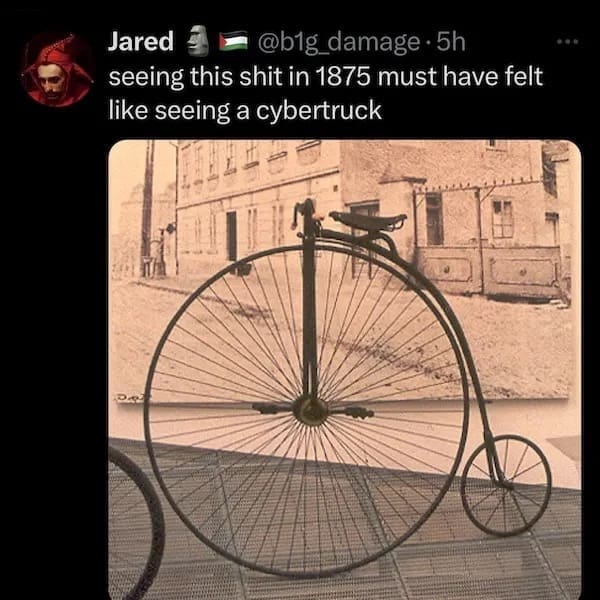Click the bicycle's leather saddle

368,221
